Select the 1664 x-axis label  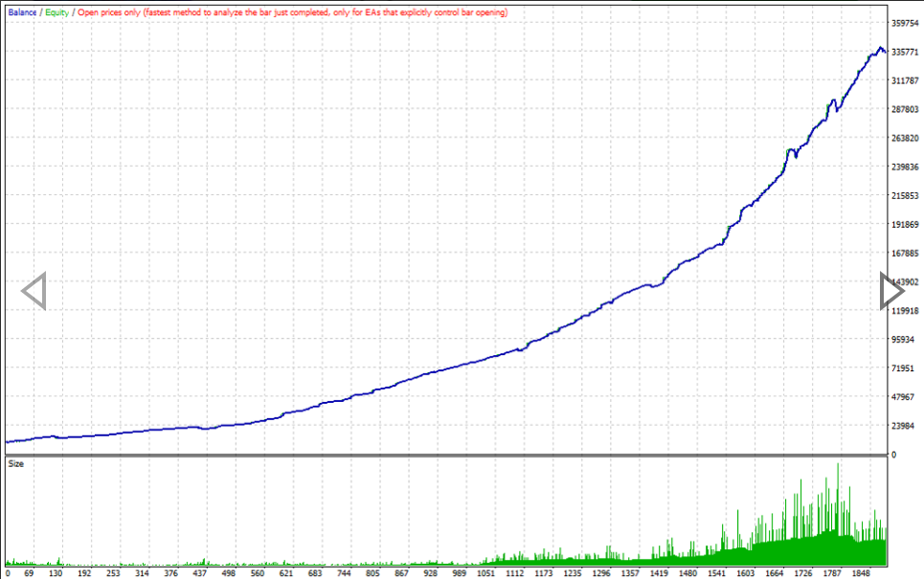[x=775, y=573]
